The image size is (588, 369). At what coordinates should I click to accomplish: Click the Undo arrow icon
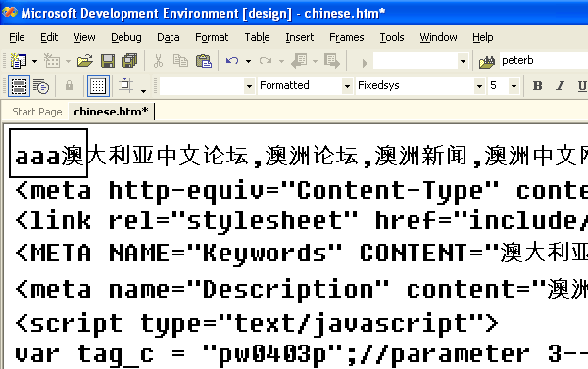tap(232, 61)
